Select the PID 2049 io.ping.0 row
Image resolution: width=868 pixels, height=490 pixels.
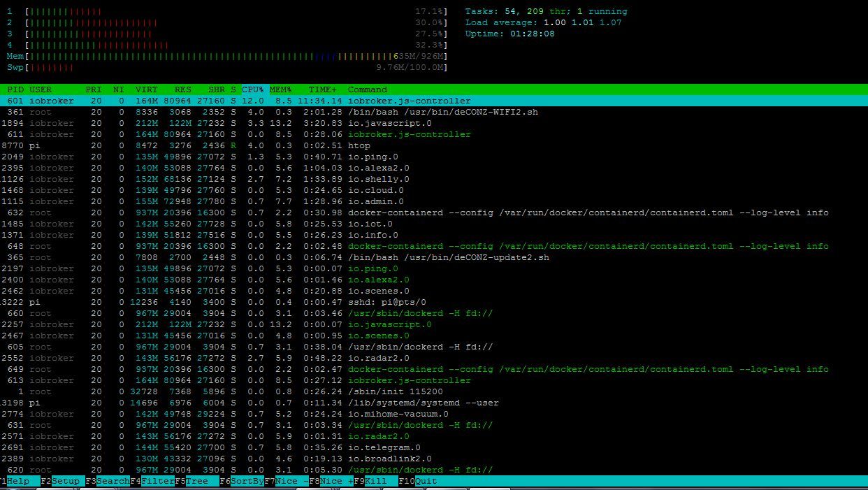pos(434,157)
